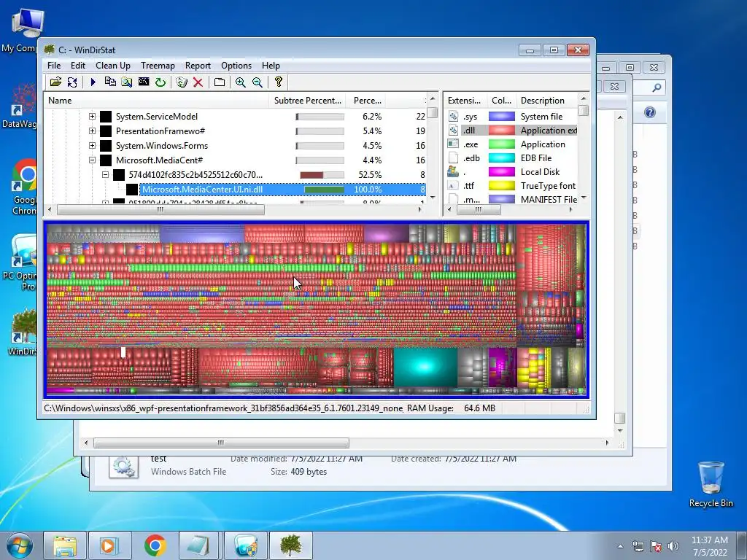Viewport: 747px width, 560px height.
Task: Click the Extension column header
Action: [464, 101]
